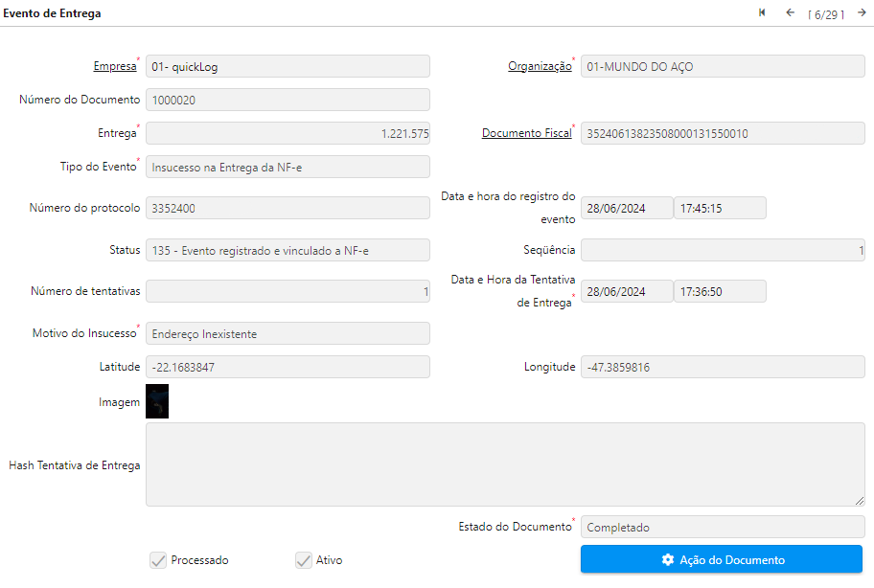Click the Número do protocolo field
Viewport: 874px width, 588px height.
pos(287,208)
